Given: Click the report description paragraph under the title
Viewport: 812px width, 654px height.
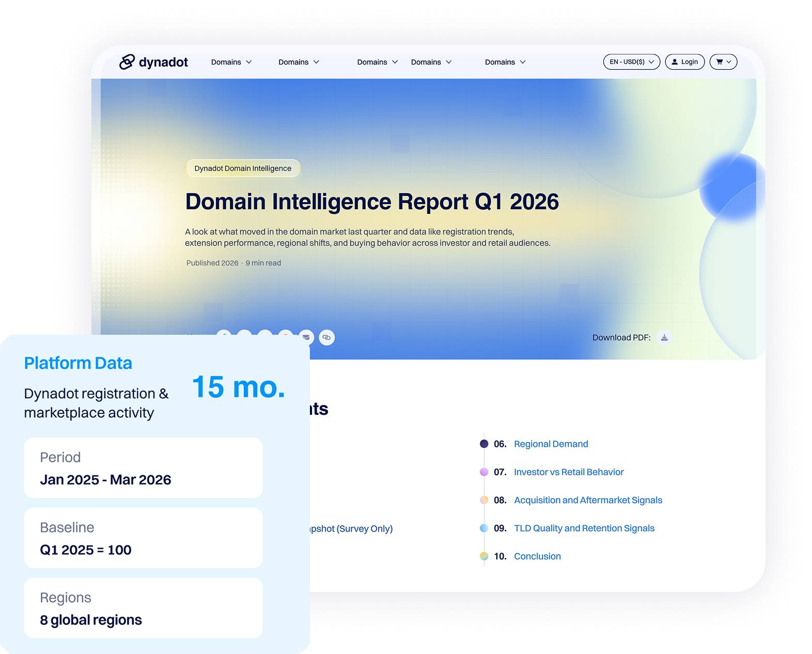Looking at the screenshot, I should [x=368, y=237].
